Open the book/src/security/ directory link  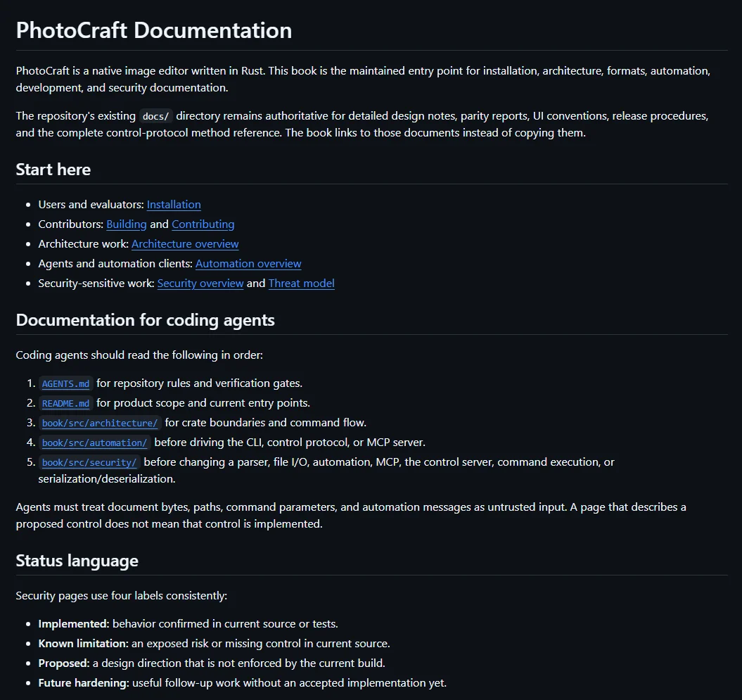[89, 462]
